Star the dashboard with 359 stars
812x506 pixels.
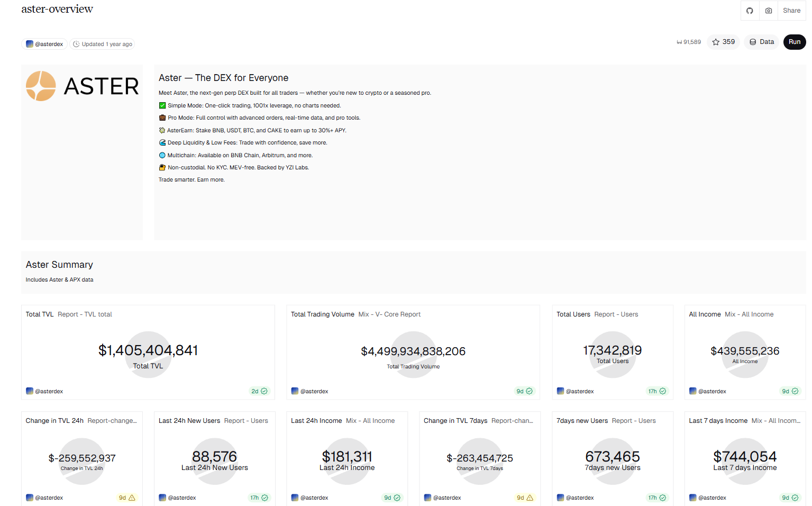pos(723,42)
